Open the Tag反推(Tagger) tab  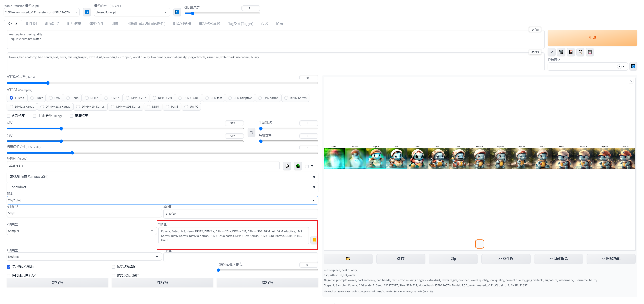(240, 24)
